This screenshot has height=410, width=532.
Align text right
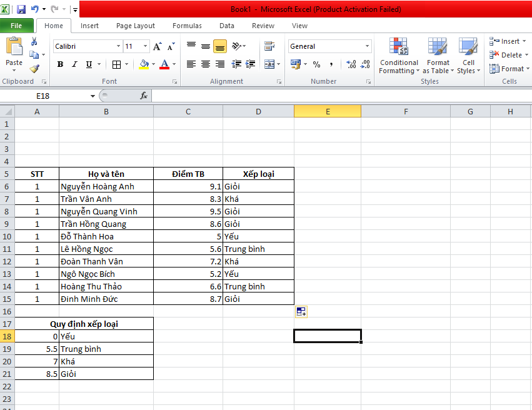220,64
